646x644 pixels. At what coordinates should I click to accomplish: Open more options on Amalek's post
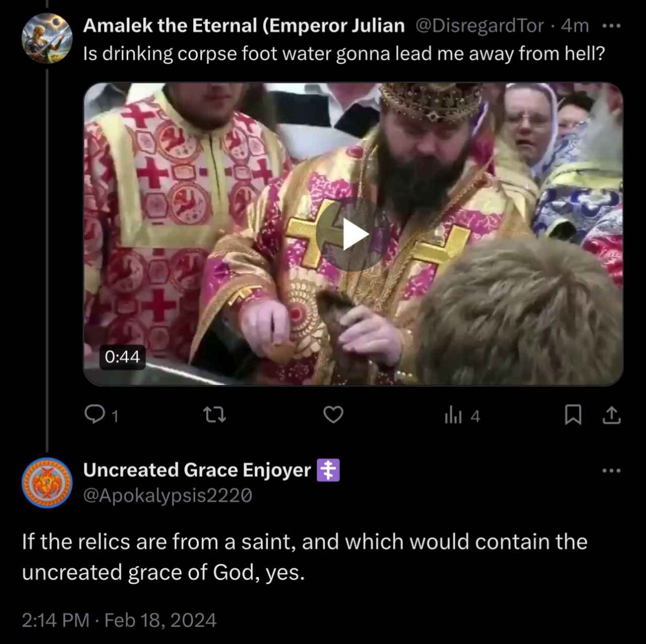pyautogui.click(x=611, y=25)
